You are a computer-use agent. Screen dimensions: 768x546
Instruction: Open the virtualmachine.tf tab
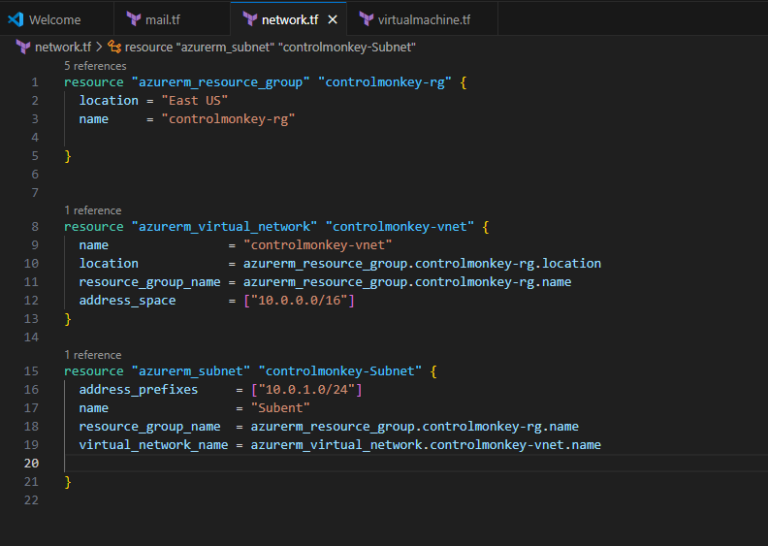[x=422, y=20]
